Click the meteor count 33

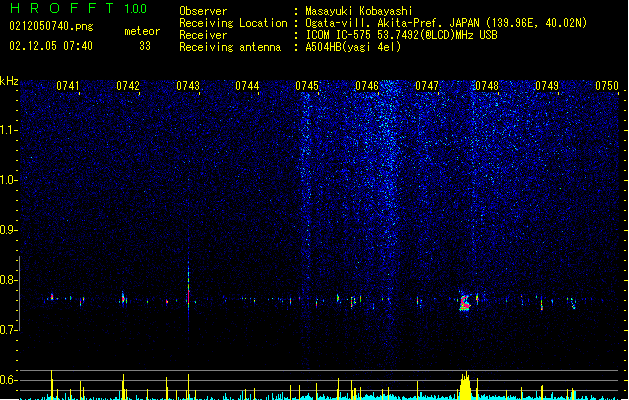pyautogui.click(x=145, y=46)
